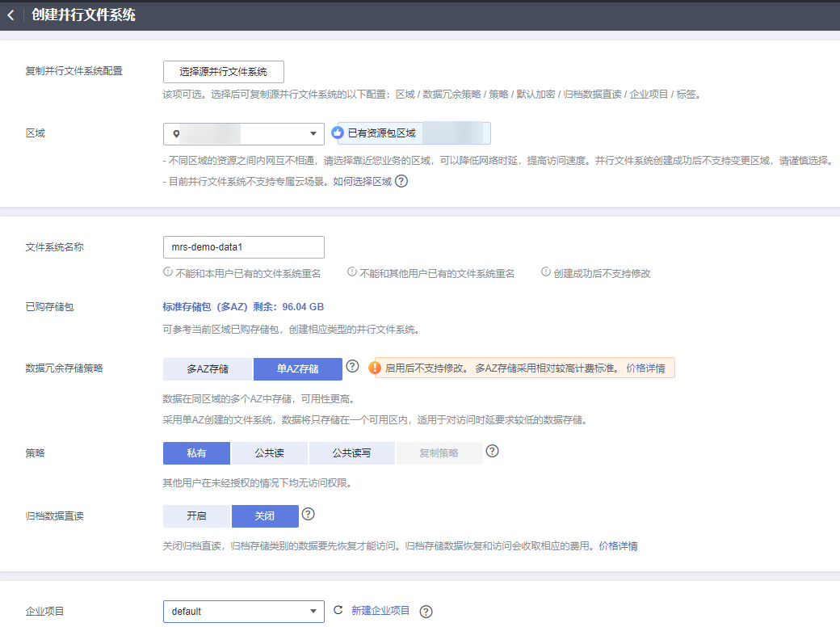Image resolution: width=840 pixels, height=627 pixels.
Task: Click the location pin icon in the region selector
Action: pyautogui.click(x=177, y=133)
